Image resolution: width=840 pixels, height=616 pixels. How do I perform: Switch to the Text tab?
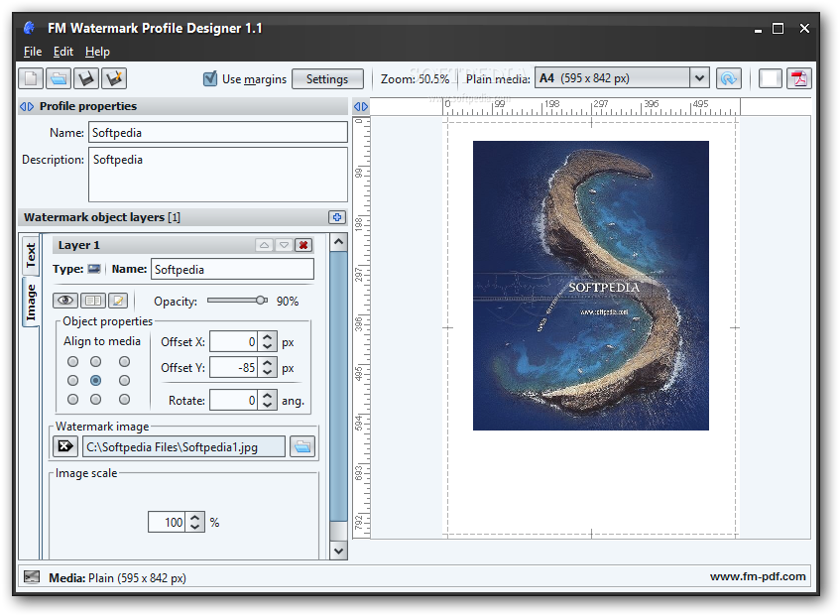[31, 256]
